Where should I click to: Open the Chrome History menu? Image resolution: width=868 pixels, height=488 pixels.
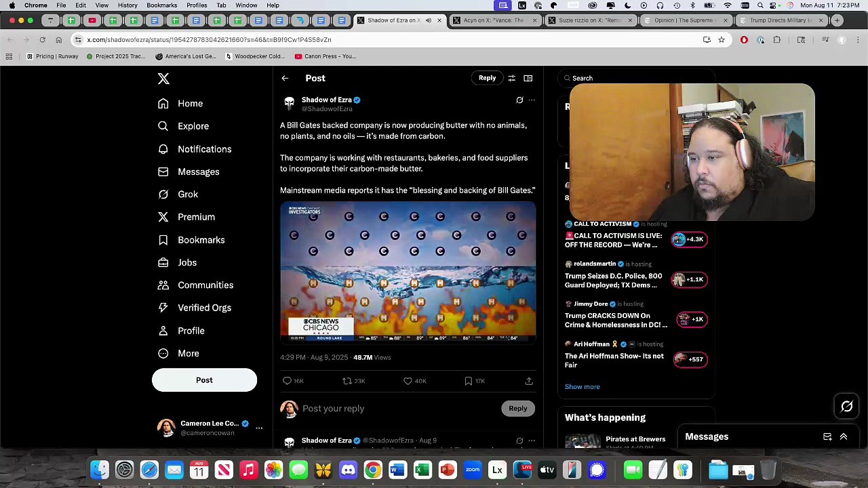pos(127,5)
